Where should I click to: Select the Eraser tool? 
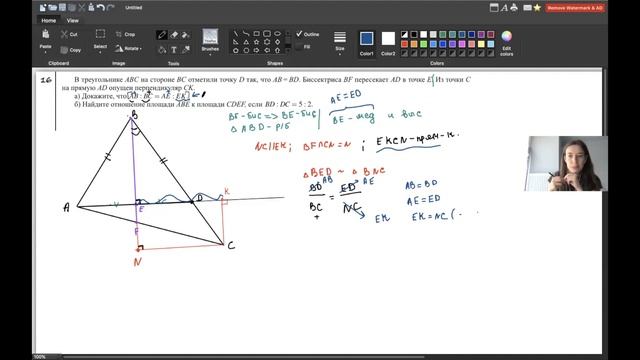[x=174, y=35]
